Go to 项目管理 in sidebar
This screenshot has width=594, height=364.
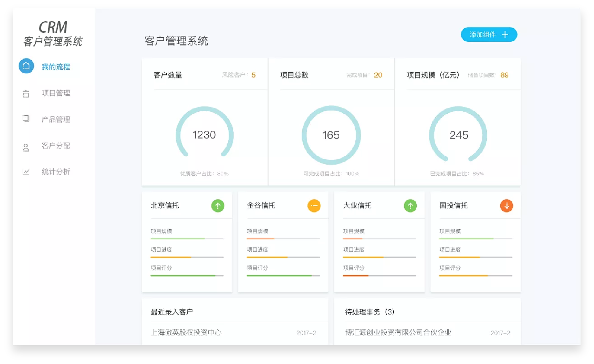(56, 93)
